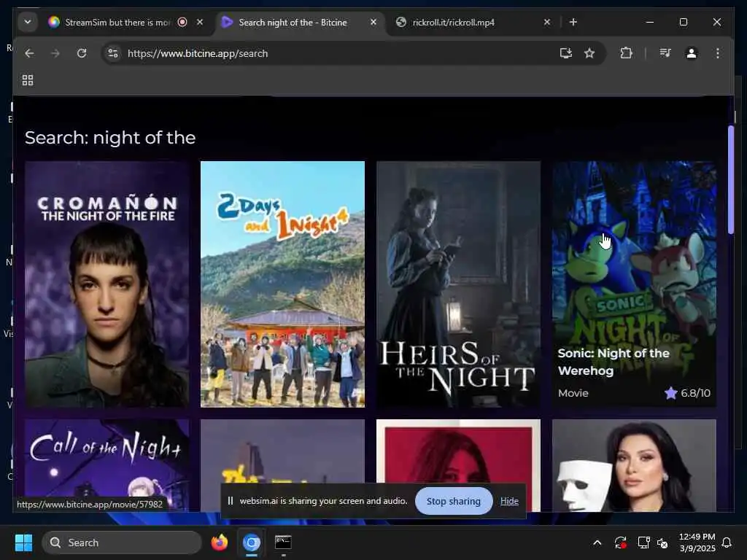
Task: Switch to the rickroll.it/rickroll.mp4 tab
Action: pyautogui.click(x=454, y=23)
